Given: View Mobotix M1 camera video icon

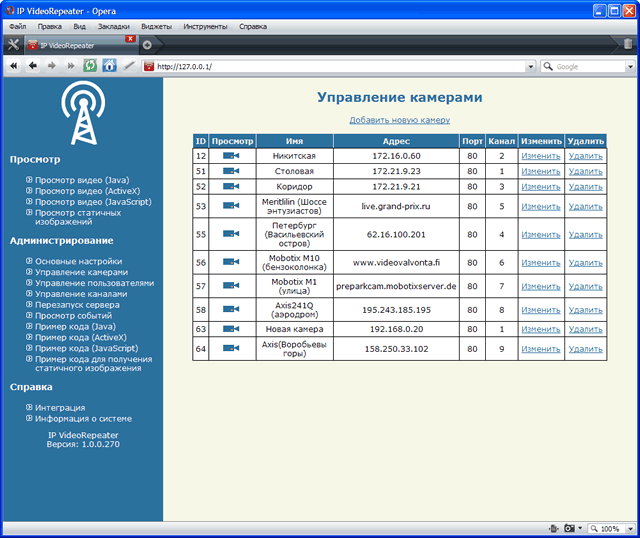Looking at the screenshot, I should [231, 285].
